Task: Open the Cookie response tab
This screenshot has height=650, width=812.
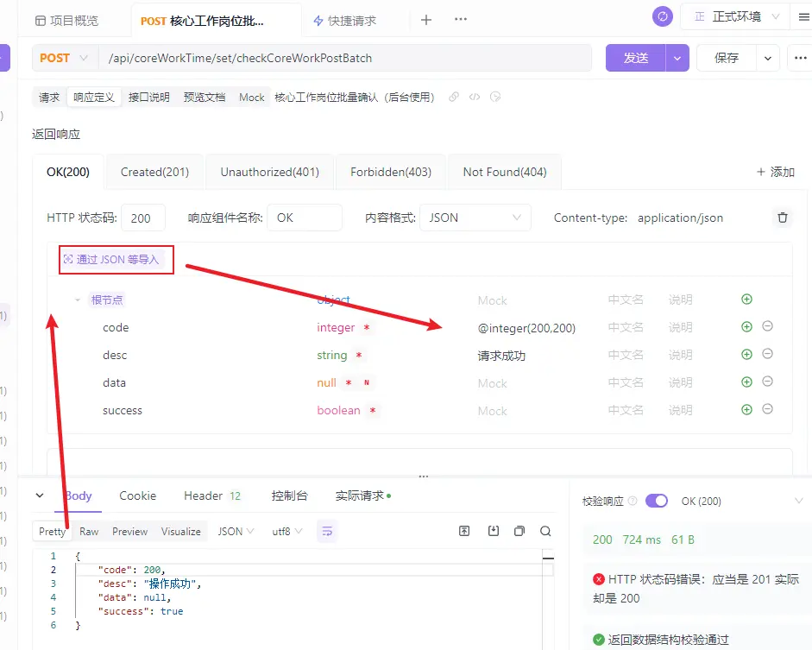Action: tap(138, 495)
